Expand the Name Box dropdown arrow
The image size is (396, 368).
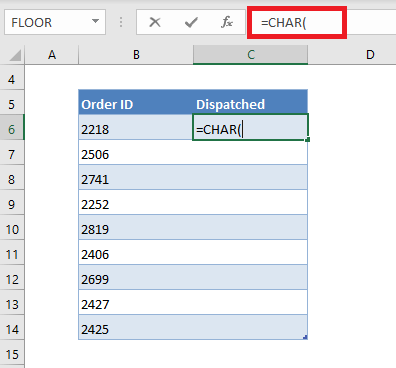(x=95, y=21)
